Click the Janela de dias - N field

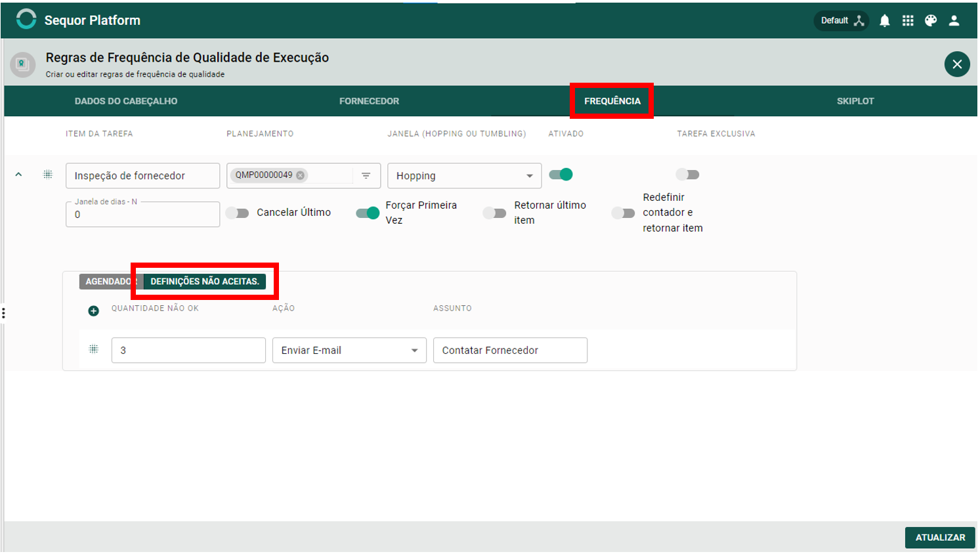click(142, 215)
